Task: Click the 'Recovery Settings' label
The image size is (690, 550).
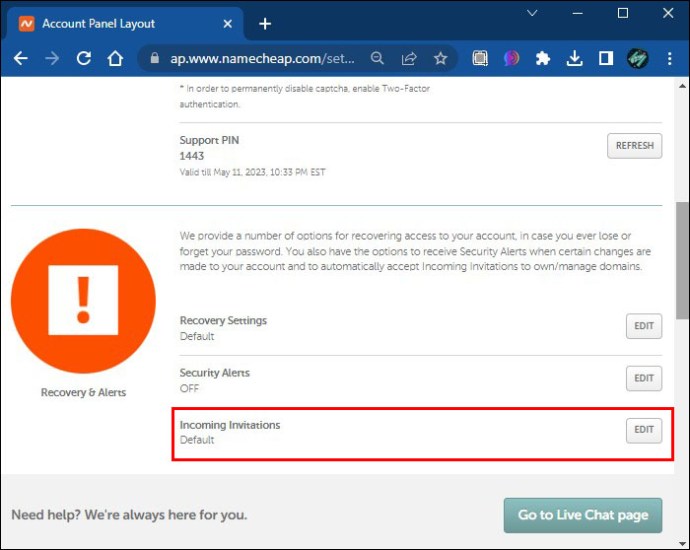Action: 223,320
